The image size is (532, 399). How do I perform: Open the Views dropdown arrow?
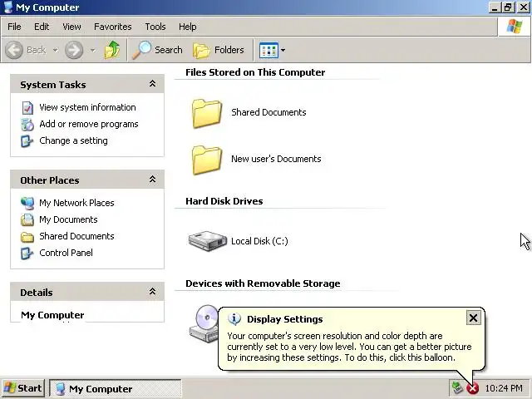pyautogui.click(x=283, y=50)
